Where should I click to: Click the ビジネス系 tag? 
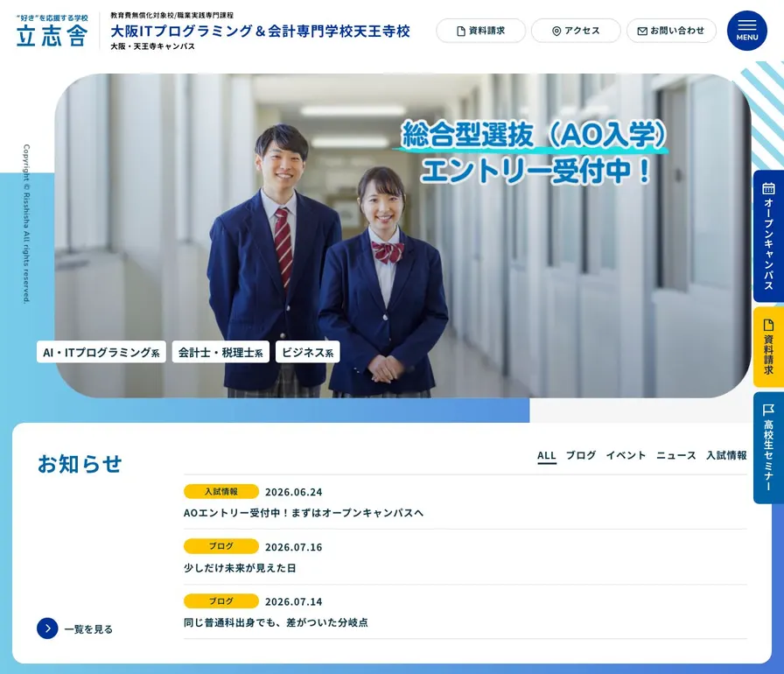click(x=307, y=352)
